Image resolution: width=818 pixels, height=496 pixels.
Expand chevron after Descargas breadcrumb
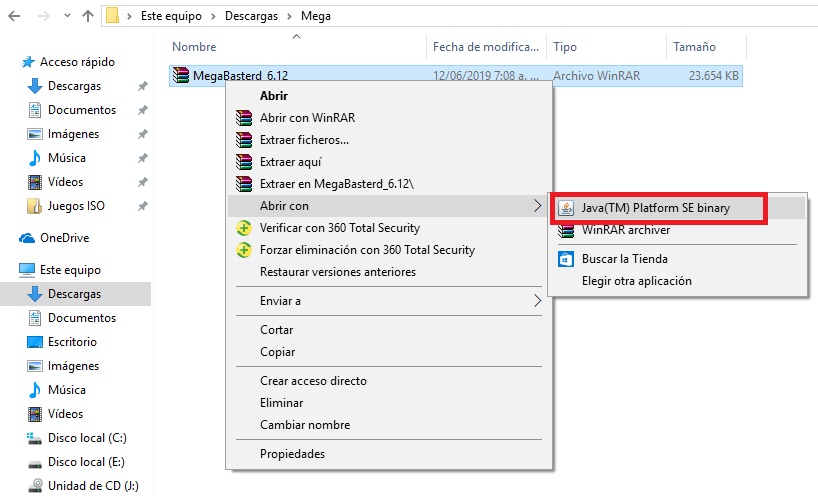coord(289,16)
